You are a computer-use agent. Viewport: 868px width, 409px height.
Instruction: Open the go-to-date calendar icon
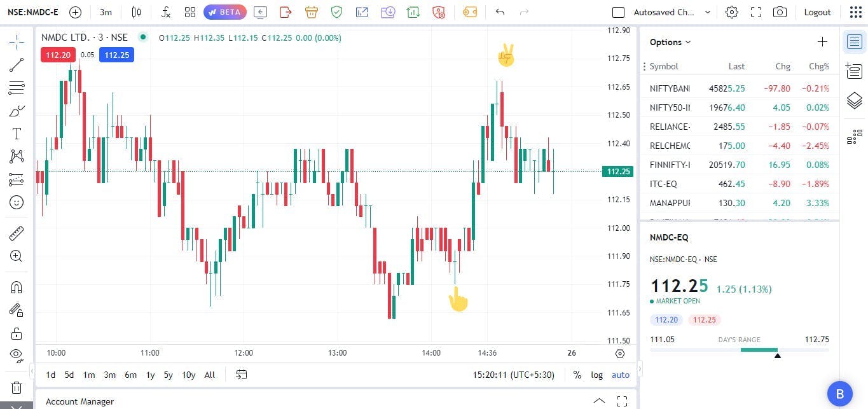pyautogui.click(x=241, y=375)
